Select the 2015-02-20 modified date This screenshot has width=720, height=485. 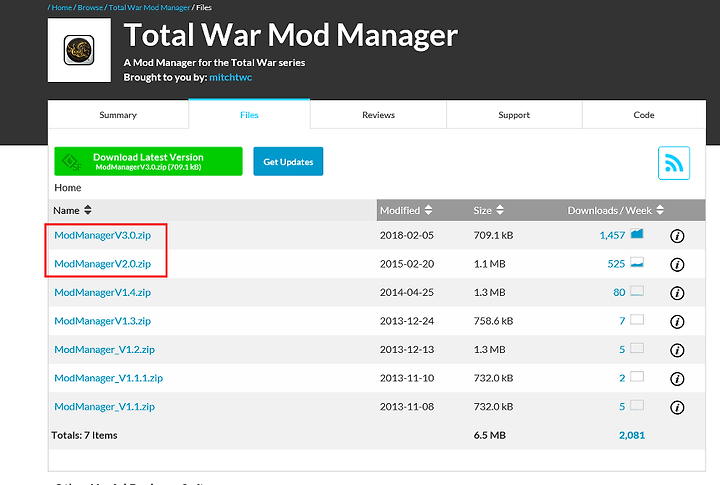tap(407, 264)
